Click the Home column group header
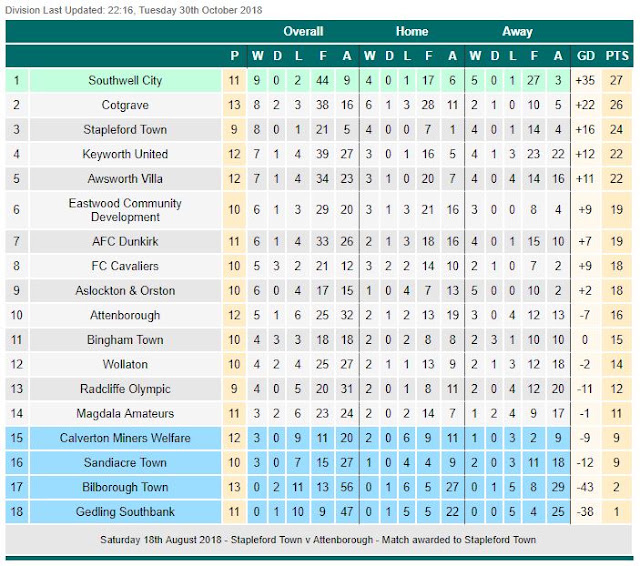This screenshot has width=640, height=566. pos(412,31)
